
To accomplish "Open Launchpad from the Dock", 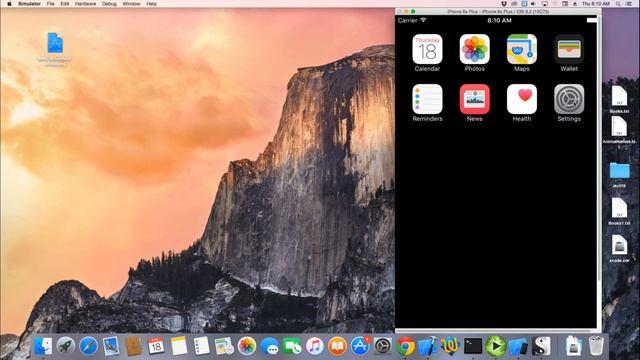I will point(66,346).
